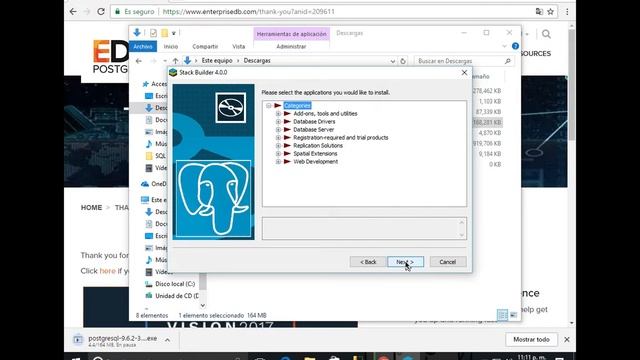
Task: Close the Chrome downloads bar
Action: tap(567, 340)
